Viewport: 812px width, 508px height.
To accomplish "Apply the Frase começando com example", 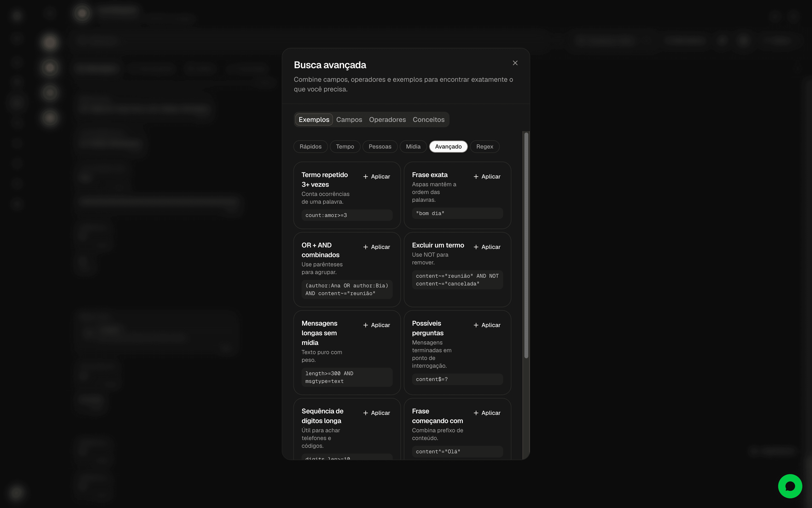I will click(487, 413).
